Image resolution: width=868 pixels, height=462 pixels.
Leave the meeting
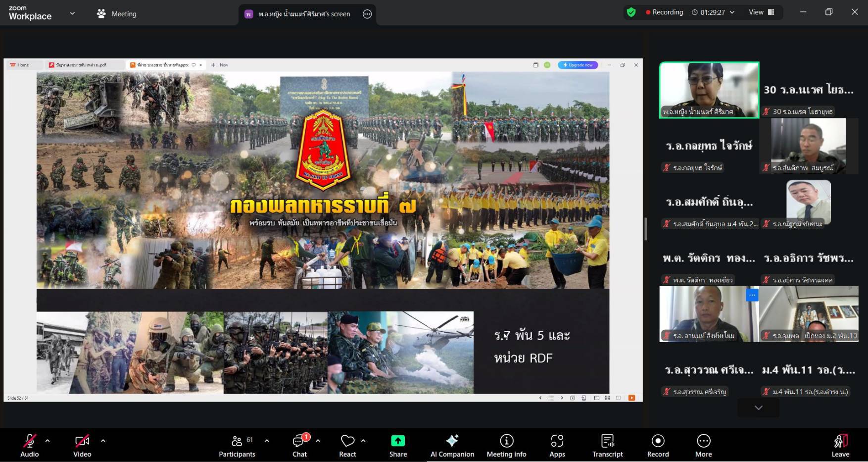coord(840,445)
